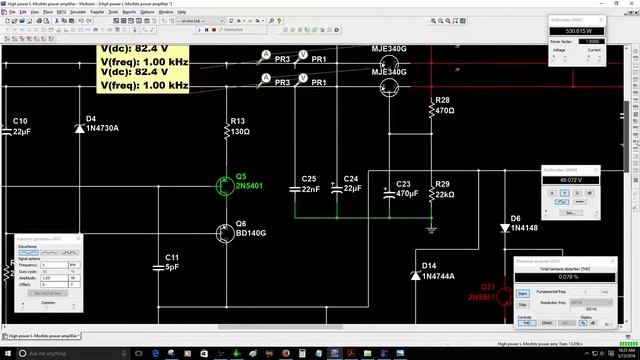Click the C11 5pF capacitor

click(x=158, y=268)
